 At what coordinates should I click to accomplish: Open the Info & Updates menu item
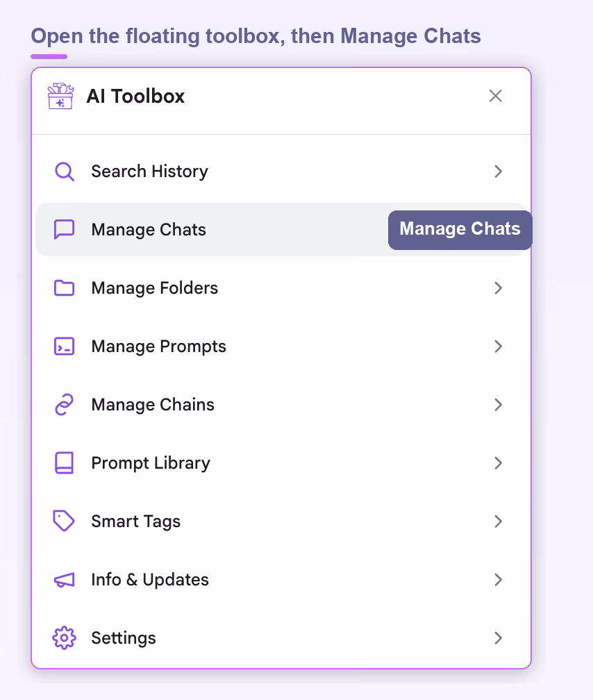[281, 579]
